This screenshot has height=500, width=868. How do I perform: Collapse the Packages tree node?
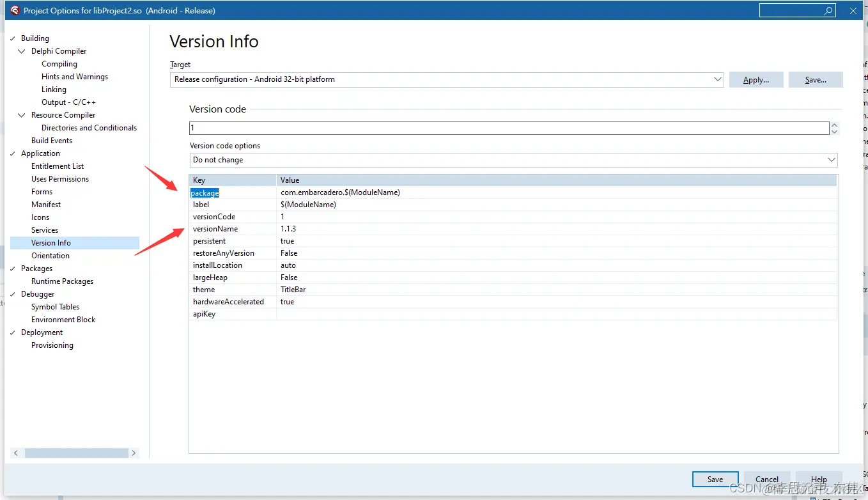[13, 269]
